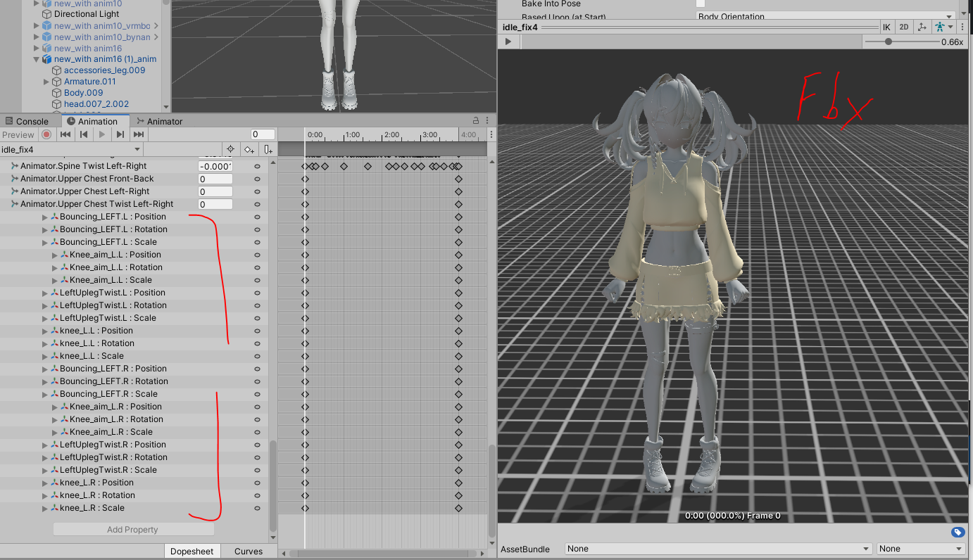Toggle IK in the animation preview

click(x=886, y=27)
